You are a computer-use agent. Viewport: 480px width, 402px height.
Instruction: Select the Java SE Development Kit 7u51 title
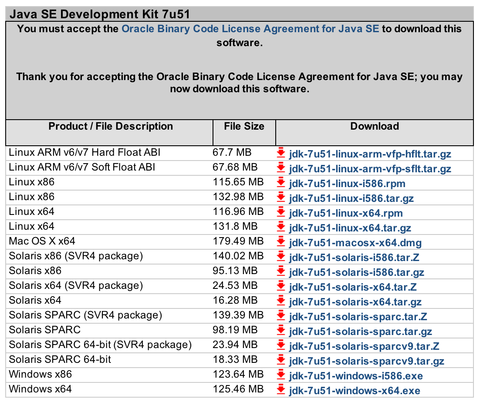pyautogui.click(x=100, y=14)
